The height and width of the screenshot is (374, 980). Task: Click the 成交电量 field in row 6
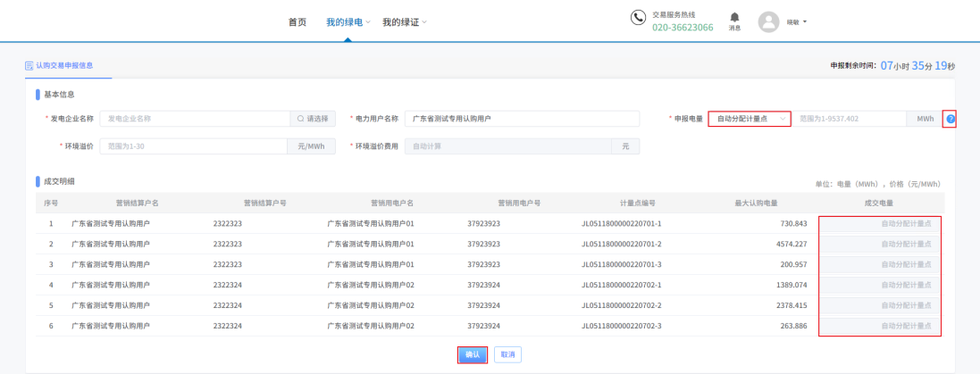tap(880, 327)
